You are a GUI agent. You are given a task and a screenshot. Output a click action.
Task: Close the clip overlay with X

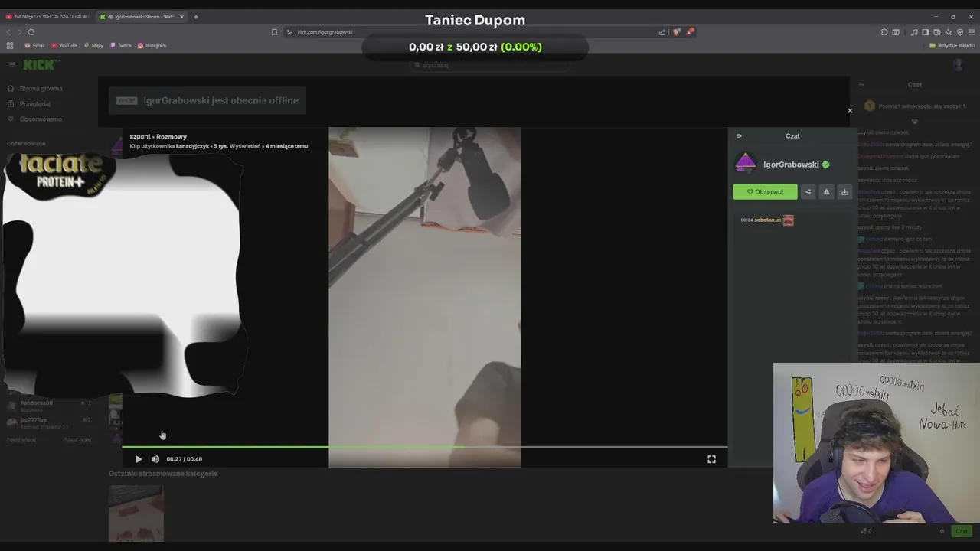tap(850, 111)
